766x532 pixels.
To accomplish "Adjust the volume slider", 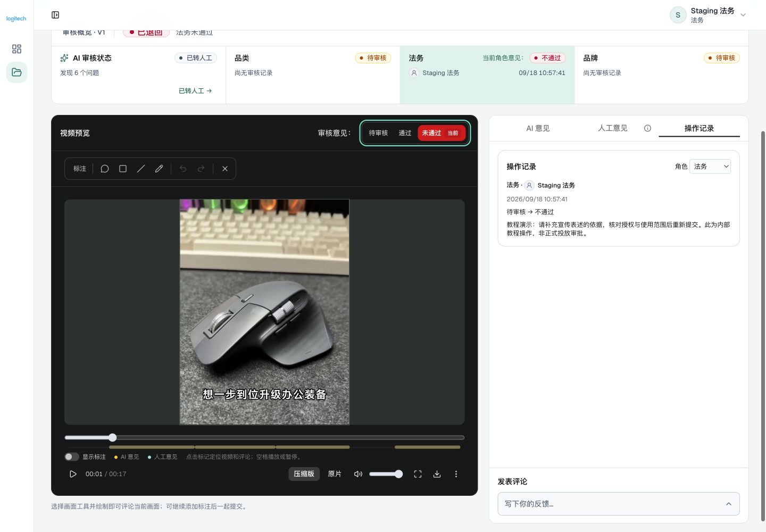I will pos(386,474).
